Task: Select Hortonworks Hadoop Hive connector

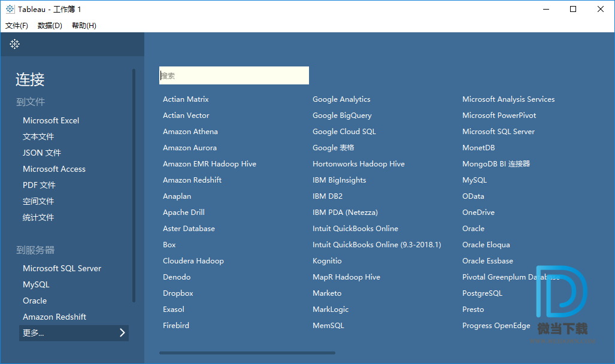Action: click(x=359, y=163)
